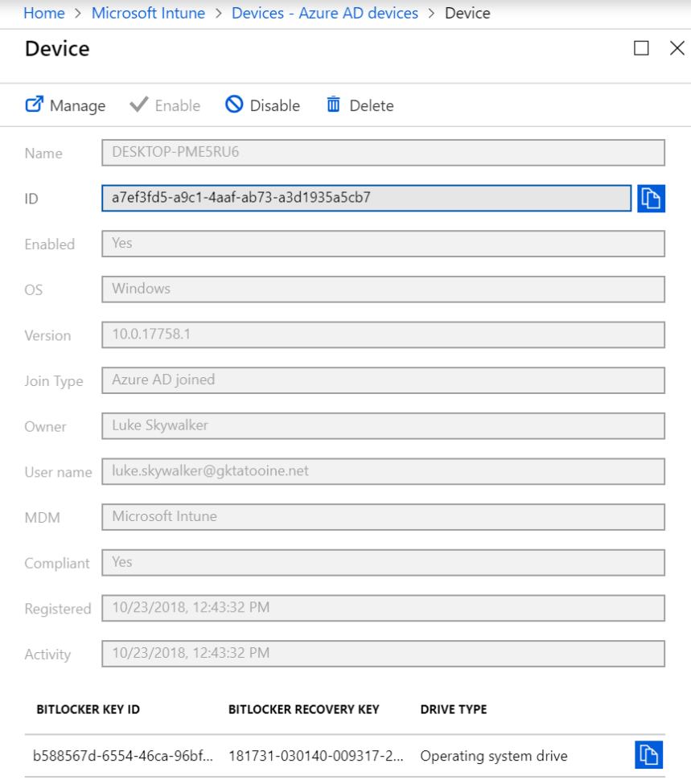Open the panel maximize square icon
The height and width of the screenshot is (784, 691).
point(641,48)
